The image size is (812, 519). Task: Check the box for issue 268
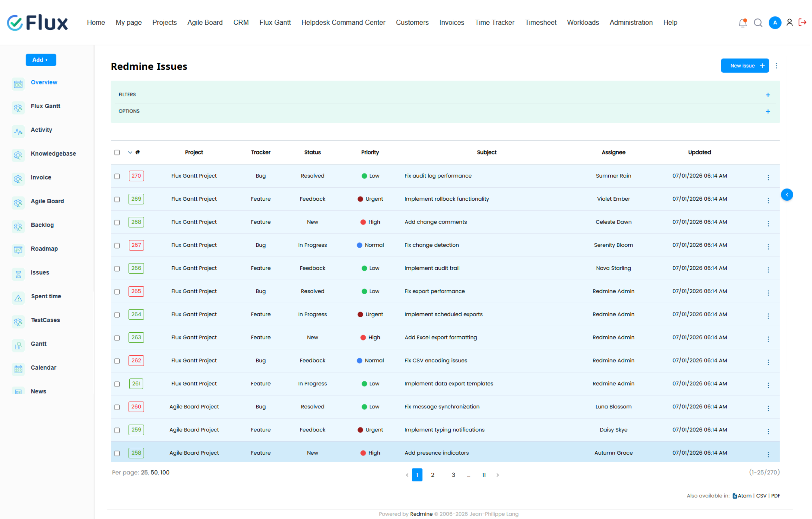click(x=117, y=223)
